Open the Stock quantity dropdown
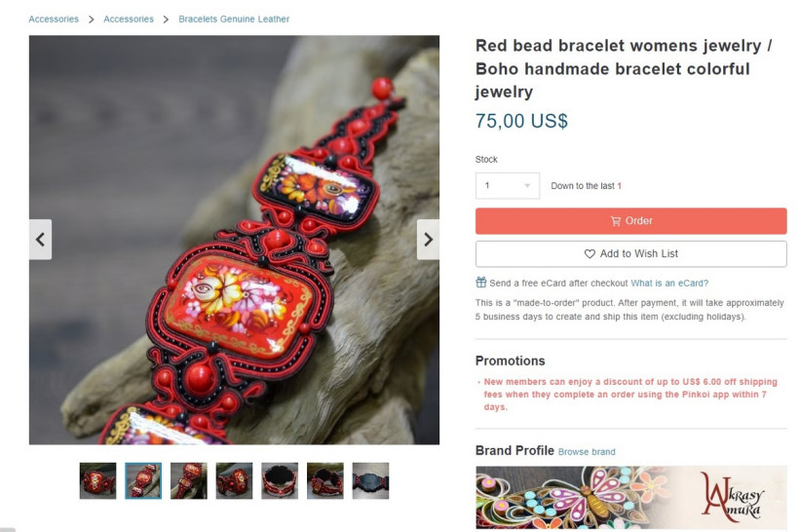 point(508,185)
